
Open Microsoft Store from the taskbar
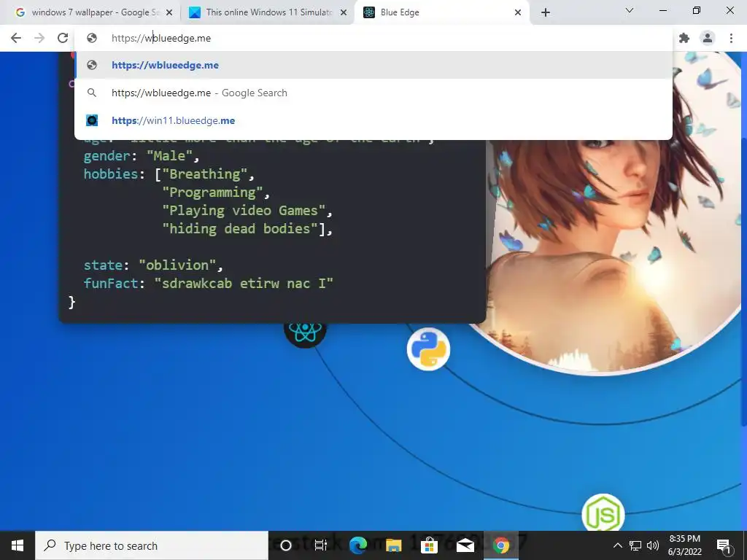429,545
